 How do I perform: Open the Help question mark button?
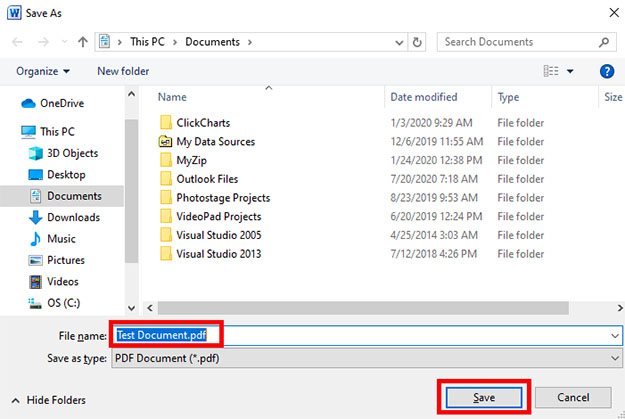[607, 71]
